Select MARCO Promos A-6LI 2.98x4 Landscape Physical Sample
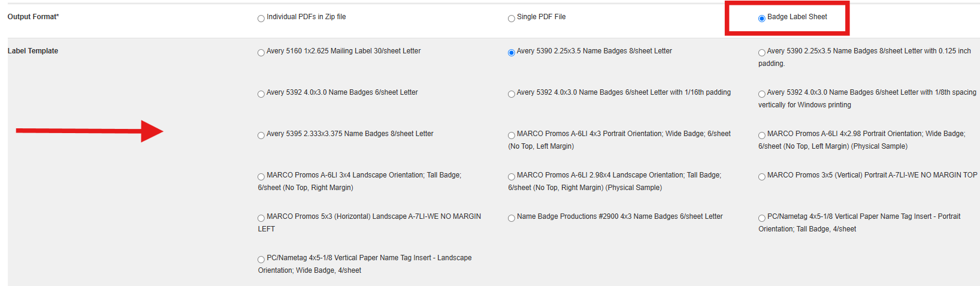980x286 pixels. click(x=512, y=177)
